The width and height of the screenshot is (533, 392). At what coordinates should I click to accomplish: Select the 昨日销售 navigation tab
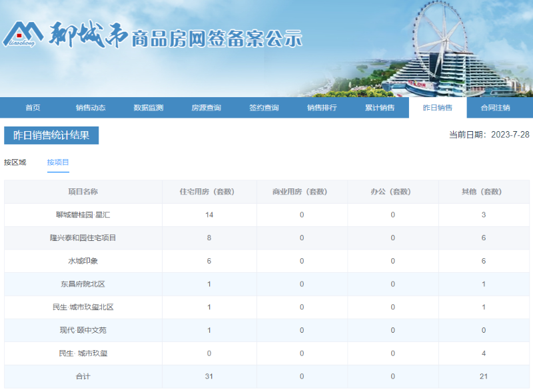tap(438, 107)
